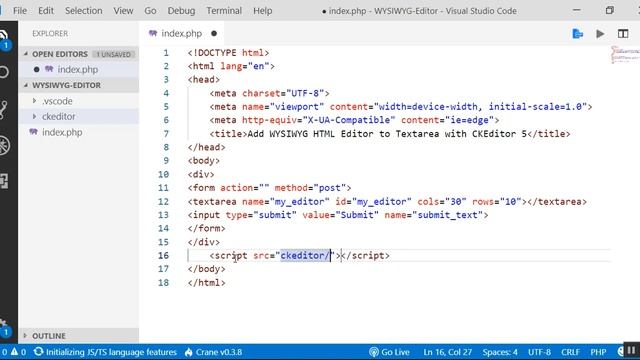Image resolution: width=640 pixels, height=360 pixels.
Task: Open the Edit menu
Action: (46, 11)
